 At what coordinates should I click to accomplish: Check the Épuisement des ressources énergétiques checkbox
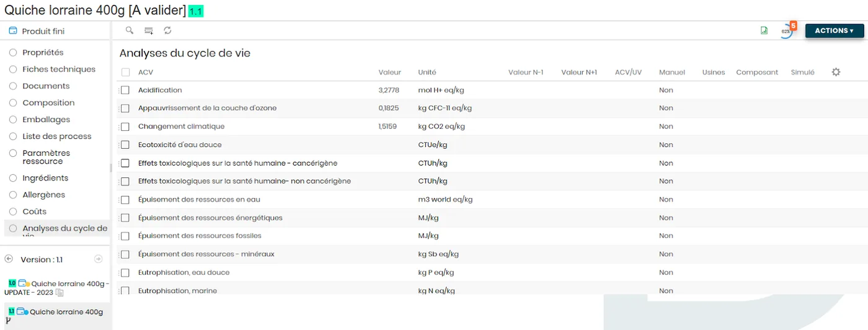[125, 218]
